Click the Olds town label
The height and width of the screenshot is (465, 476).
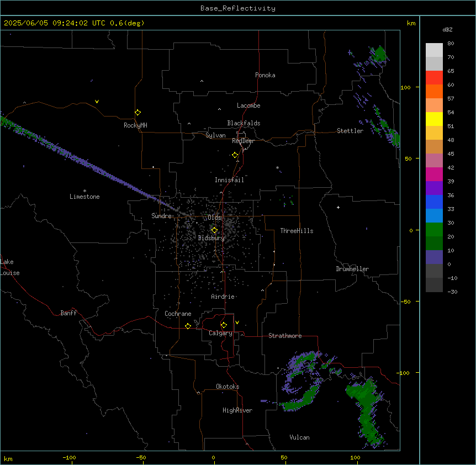click(214, 218)
